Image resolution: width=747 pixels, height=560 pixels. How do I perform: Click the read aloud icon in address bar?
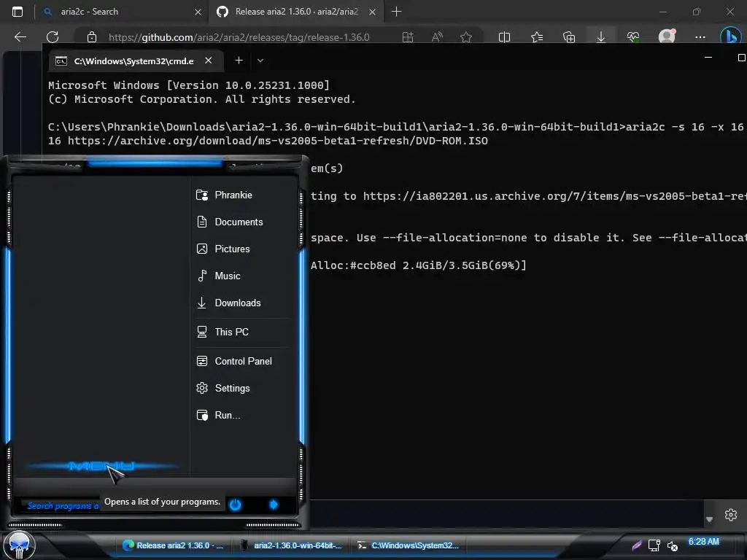(437, 37)
